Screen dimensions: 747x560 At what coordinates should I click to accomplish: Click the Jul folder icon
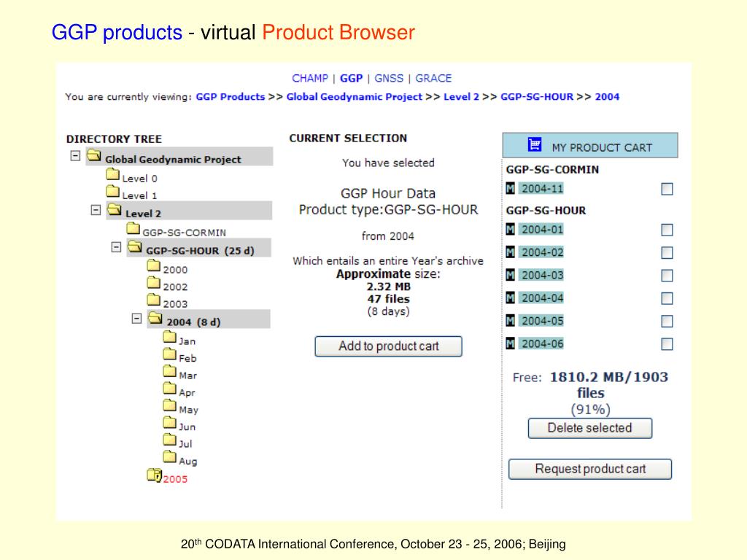[169, 440]
